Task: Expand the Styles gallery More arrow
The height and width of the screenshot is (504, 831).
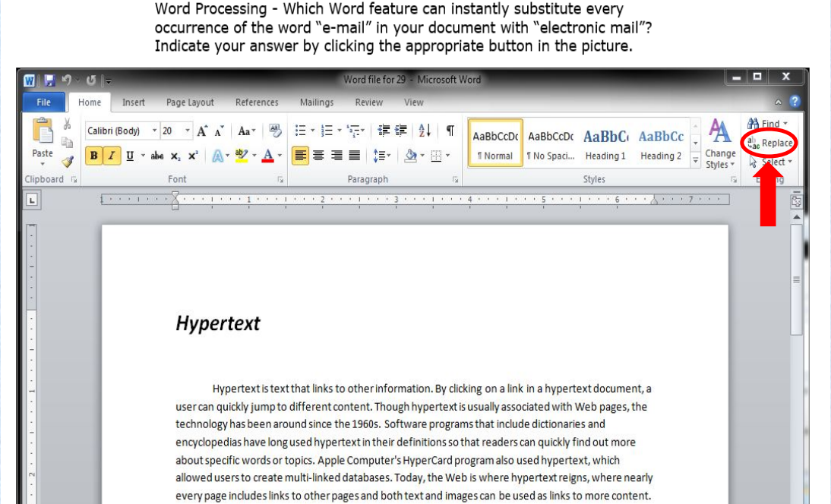Action: point(695,161)
